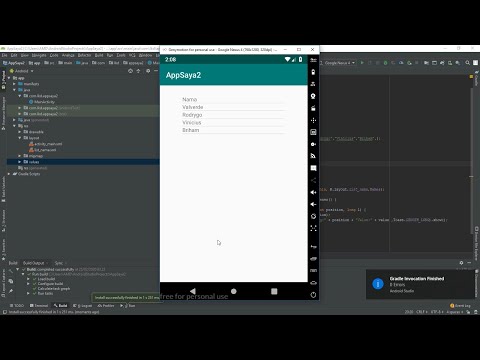Click Genymotion power button icon
480x360 pixels.
[313, 295]
